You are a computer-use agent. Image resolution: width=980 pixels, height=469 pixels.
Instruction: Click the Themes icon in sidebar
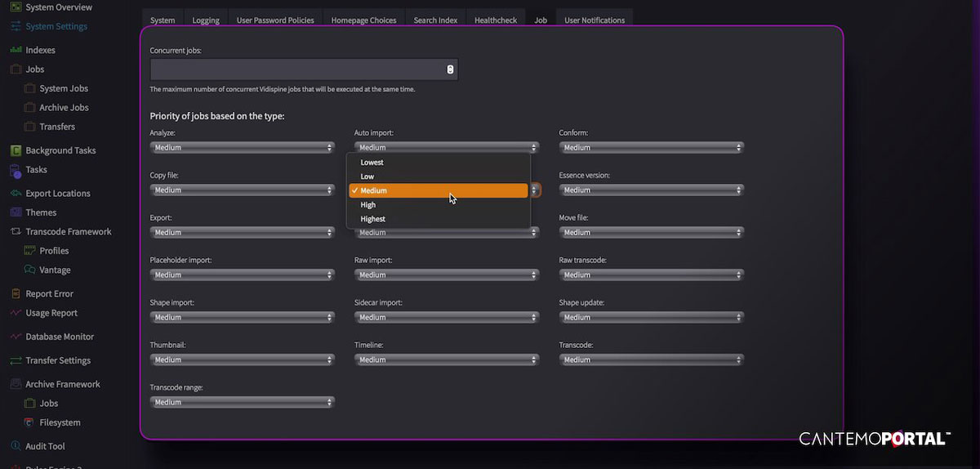click(x=16, y=212)
